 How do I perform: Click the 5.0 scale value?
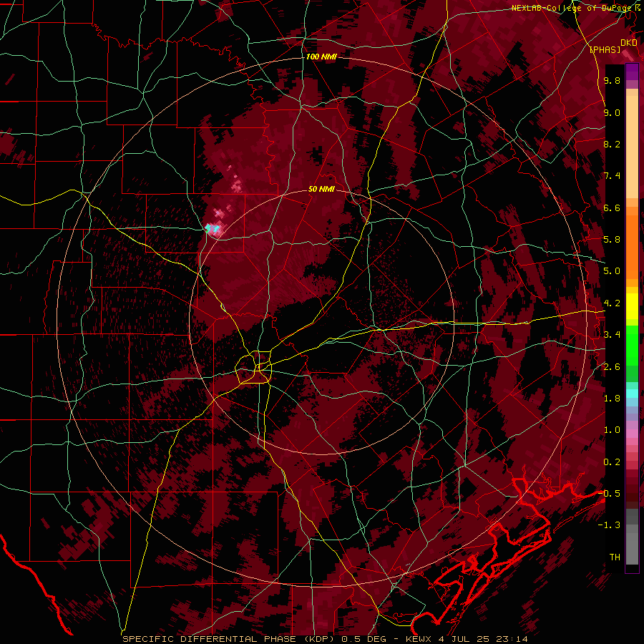point(612,271)
